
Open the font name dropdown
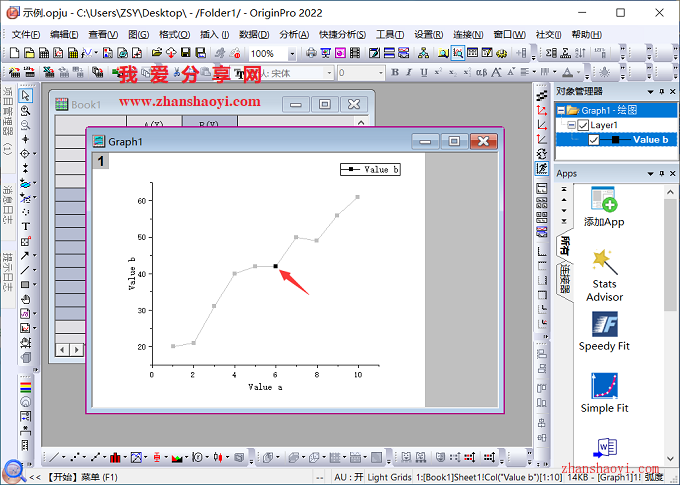[x=330, y=73]
